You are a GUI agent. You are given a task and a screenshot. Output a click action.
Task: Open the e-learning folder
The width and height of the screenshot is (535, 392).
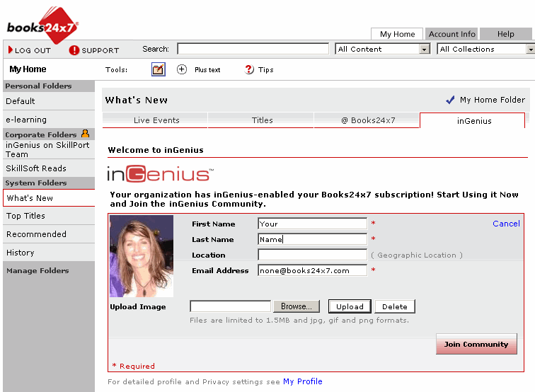coord(49,120)
